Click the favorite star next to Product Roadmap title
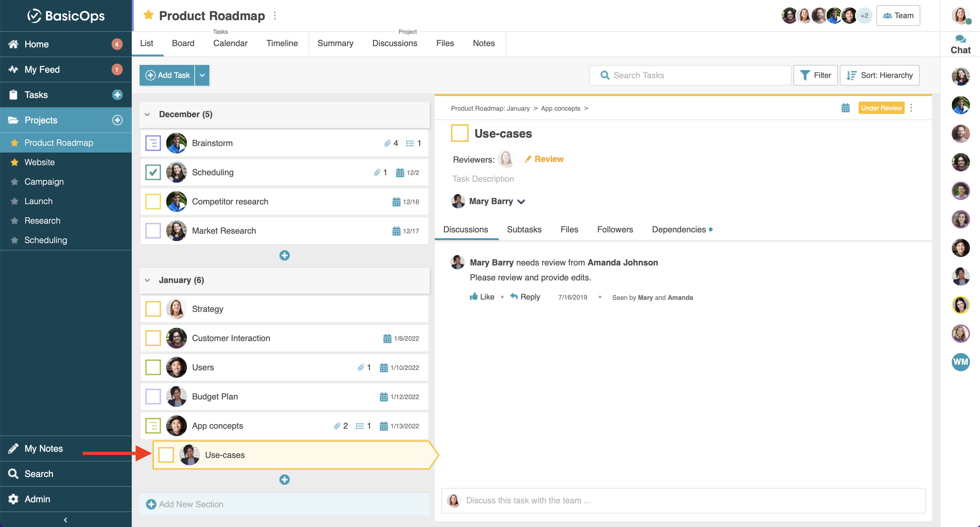 [148, 15]
